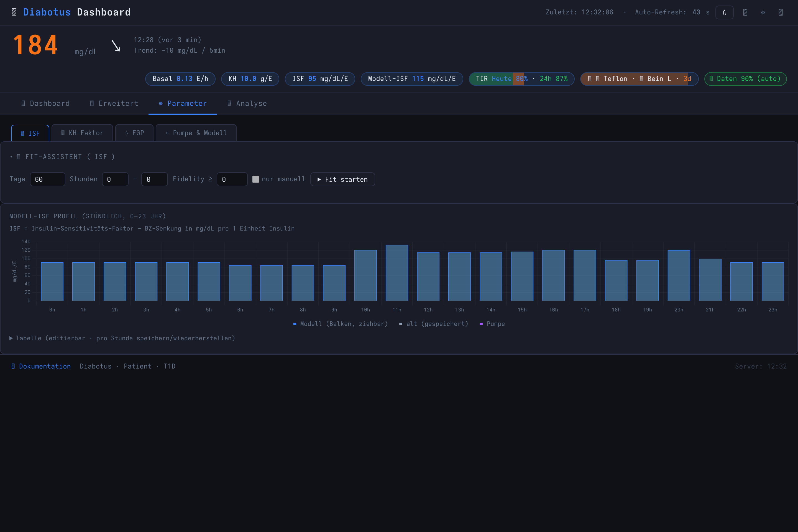Click the falling trend arrow icon

116,45
